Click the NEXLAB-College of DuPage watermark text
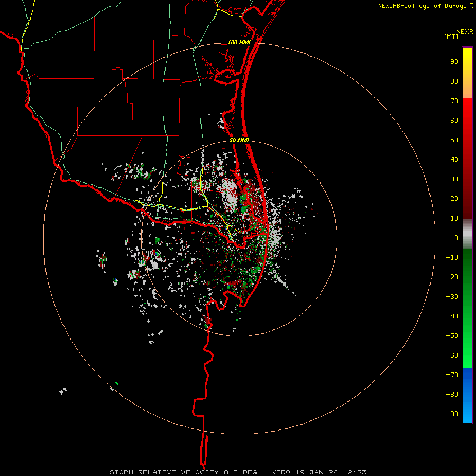Viewport: 476px width, 476px height. pyautogui.click(x=422, y=6)
